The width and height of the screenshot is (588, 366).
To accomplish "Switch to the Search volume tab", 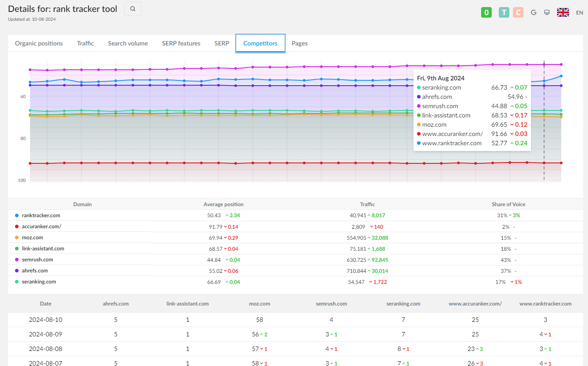I will [128, 43].
